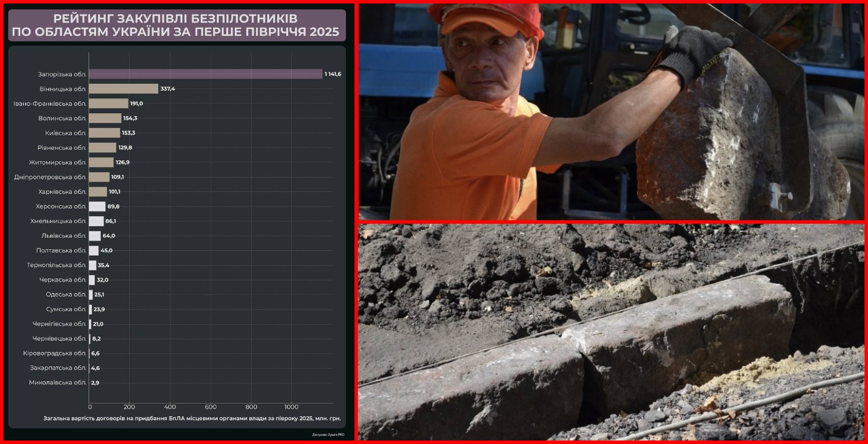868x444 pixels.
Task: Click the Джерело source credit text
Action: coord(328,435)
